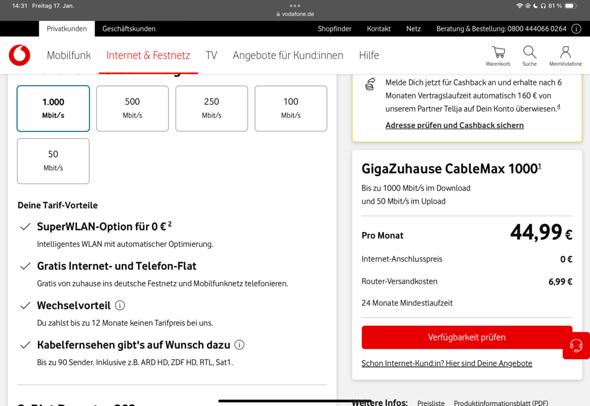Screen dimensions: 590x406
Task: Open the Hilfe menu
Action: pos(369,55)
